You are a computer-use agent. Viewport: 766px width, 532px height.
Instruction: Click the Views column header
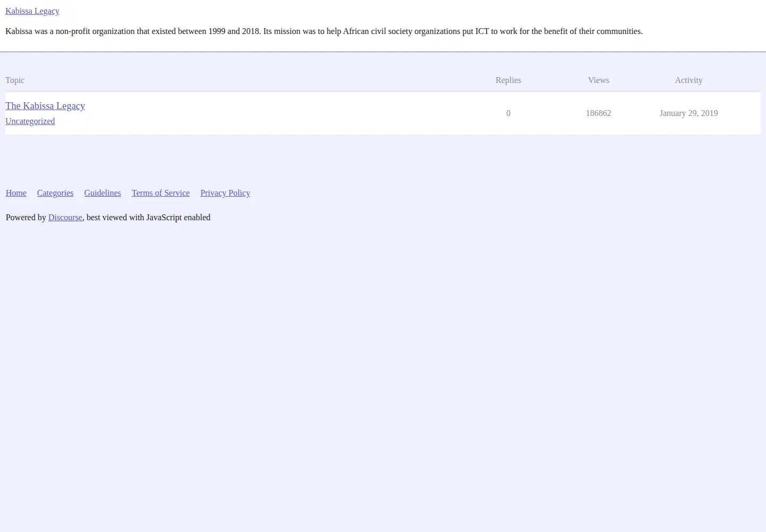click(598, 80)
